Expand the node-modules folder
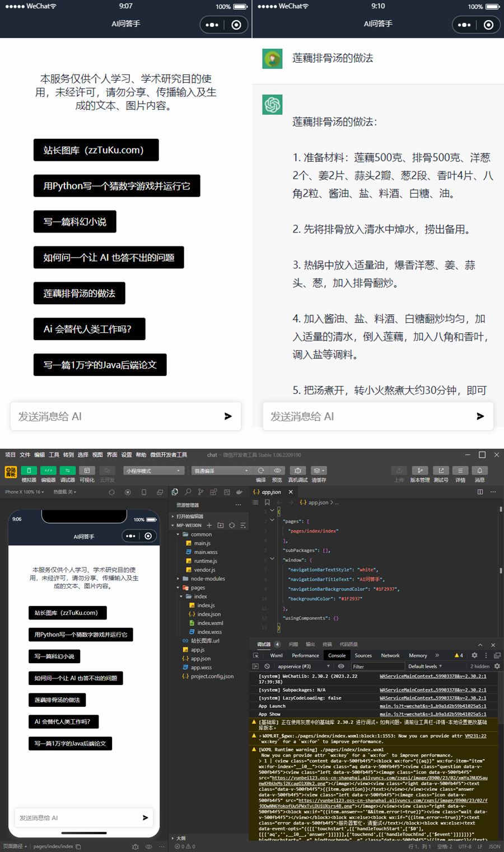The height and width of the screenshot is (852, 504). coord(208,579)
